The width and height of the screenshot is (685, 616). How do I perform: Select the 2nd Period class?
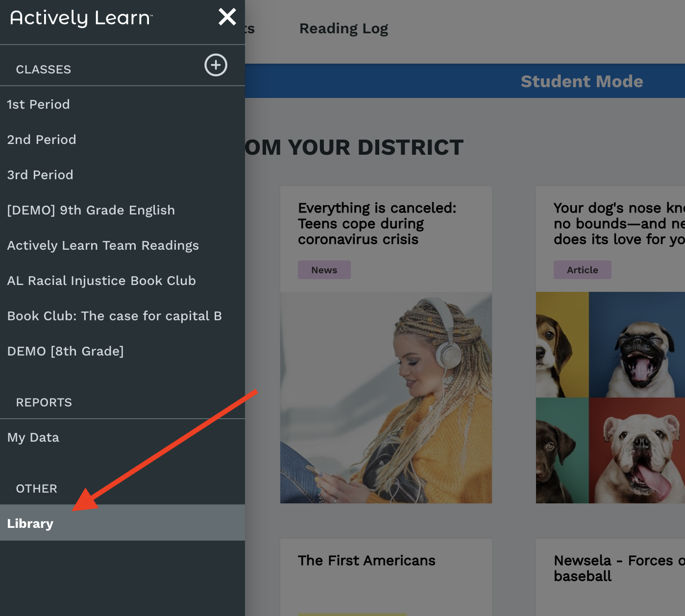pos(42,139)
